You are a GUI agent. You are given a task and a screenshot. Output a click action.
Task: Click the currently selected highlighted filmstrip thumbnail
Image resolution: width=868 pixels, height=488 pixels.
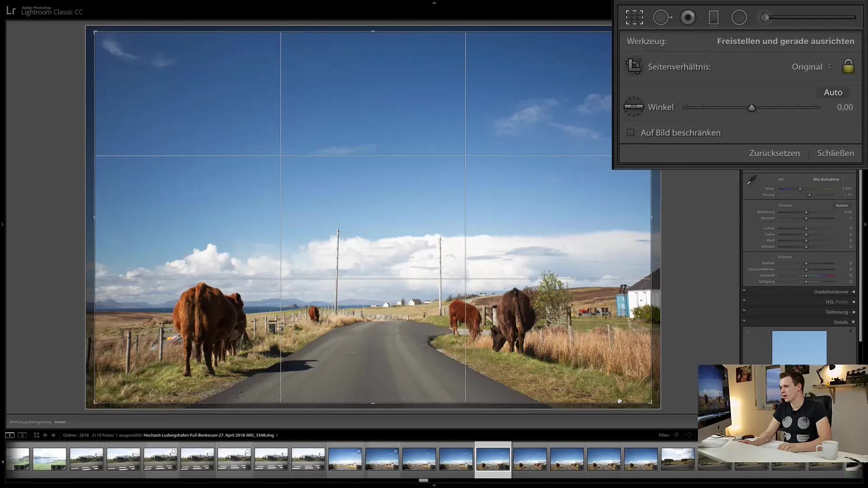click(493, 459)
